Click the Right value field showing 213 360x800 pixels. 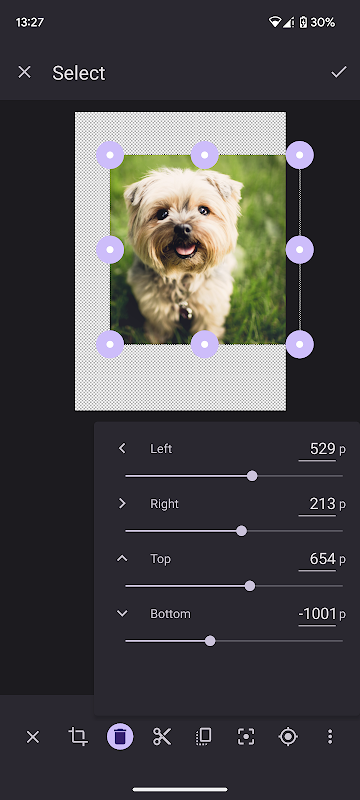[317, 505]
